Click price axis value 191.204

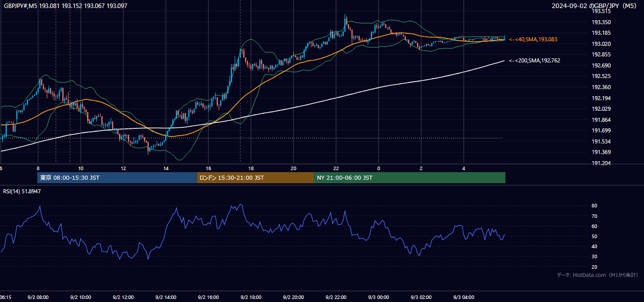point(601,163)
